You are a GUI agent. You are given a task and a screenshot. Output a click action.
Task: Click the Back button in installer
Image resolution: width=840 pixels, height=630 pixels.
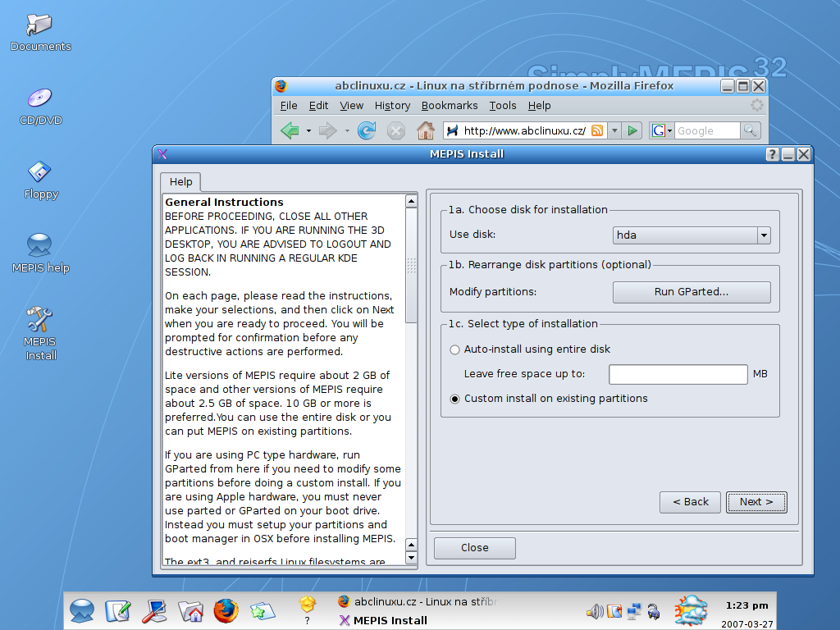tap(690, 502)
